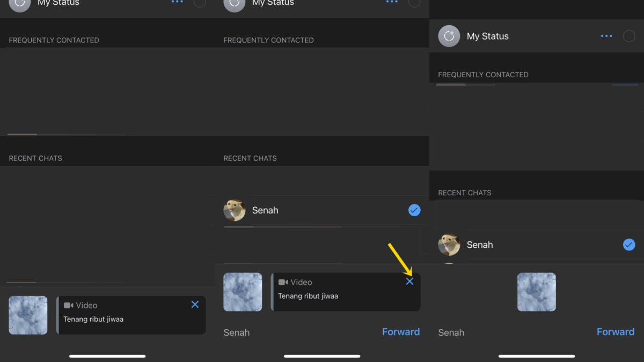Viewport: 644px width, 362px height.
Task: Select the Senah contact name in the middle screen's recent chats
Action: tap(265, 210)
